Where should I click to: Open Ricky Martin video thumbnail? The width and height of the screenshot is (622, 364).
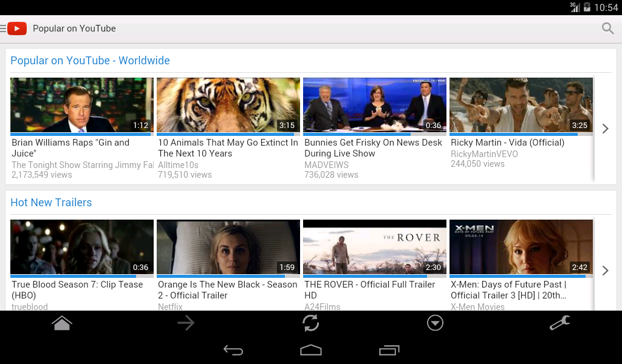coord(521,105)
